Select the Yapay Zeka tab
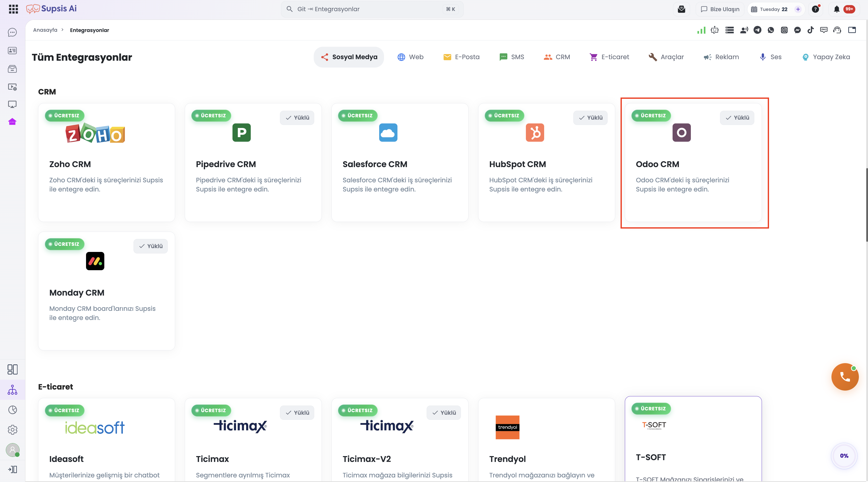The height and width of the screenshot is (482, 868). click(826, 57)
